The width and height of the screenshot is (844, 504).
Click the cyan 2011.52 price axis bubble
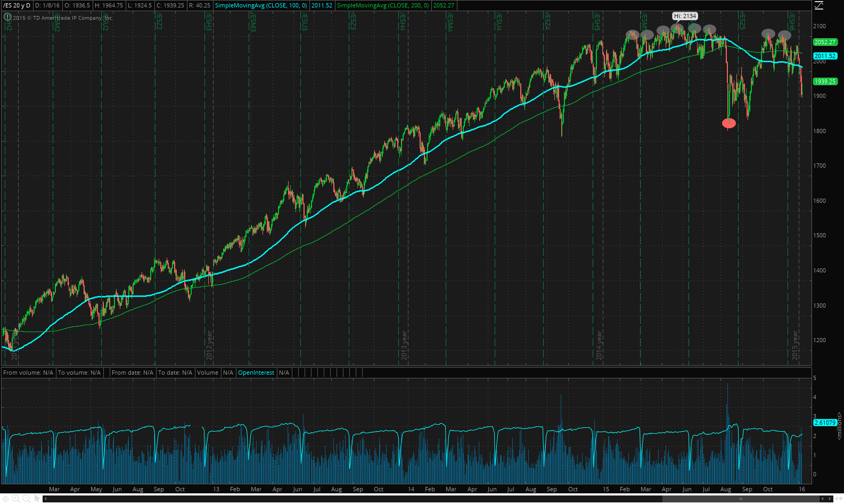click(x=825, y=56)
